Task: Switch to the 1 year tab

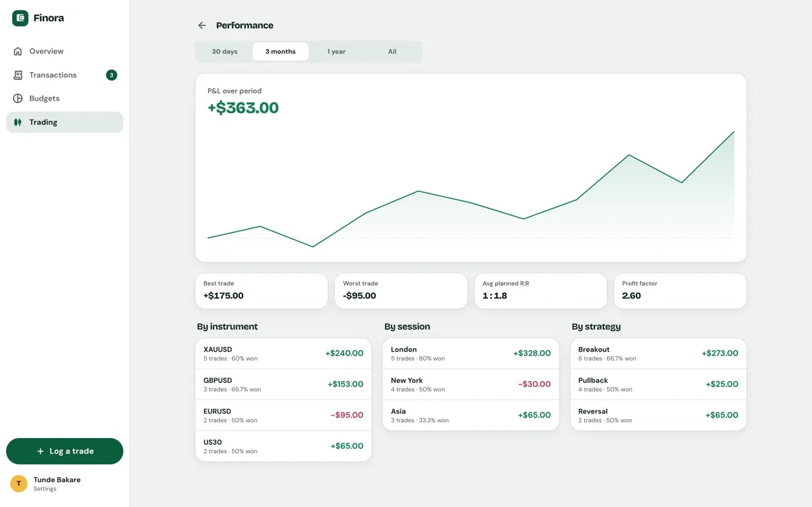Action: click(x=336, y=51)
